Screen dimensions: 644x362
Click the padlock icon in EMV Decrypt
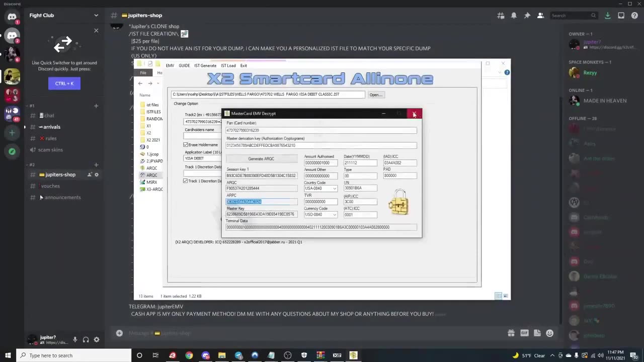pyautogui.click(x=398, y=202)
